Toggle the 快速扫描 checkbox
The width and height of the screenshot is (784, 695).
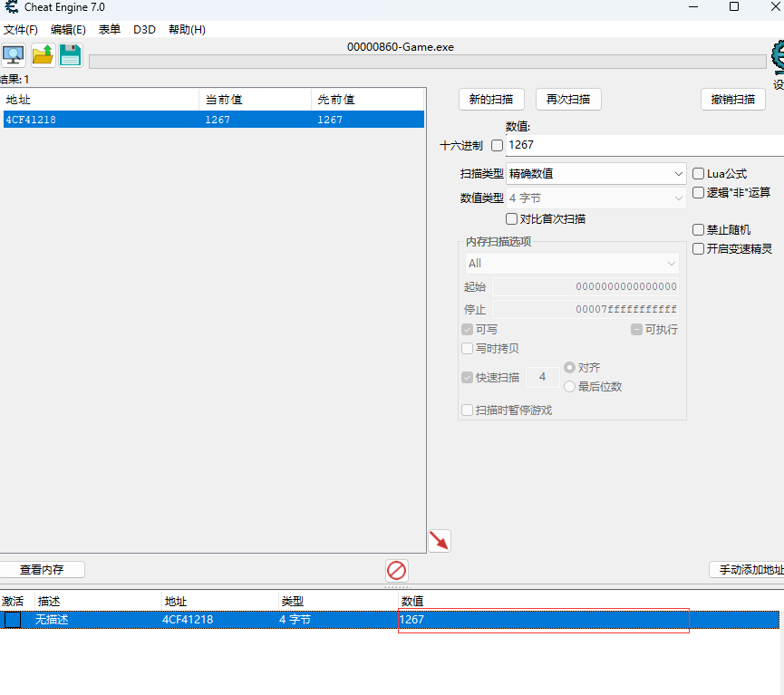pyautogui.click(x=468, y=378)
